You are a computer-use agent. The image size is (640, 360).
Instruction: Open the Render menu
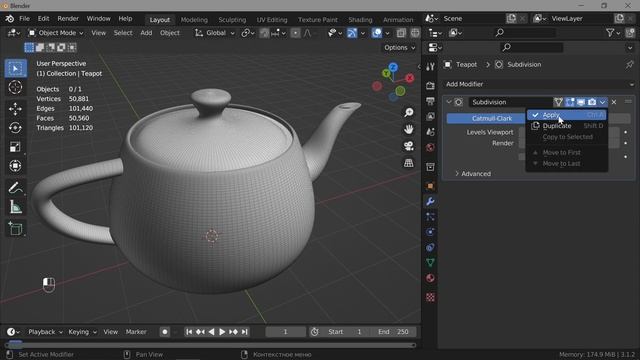(68, 19)
